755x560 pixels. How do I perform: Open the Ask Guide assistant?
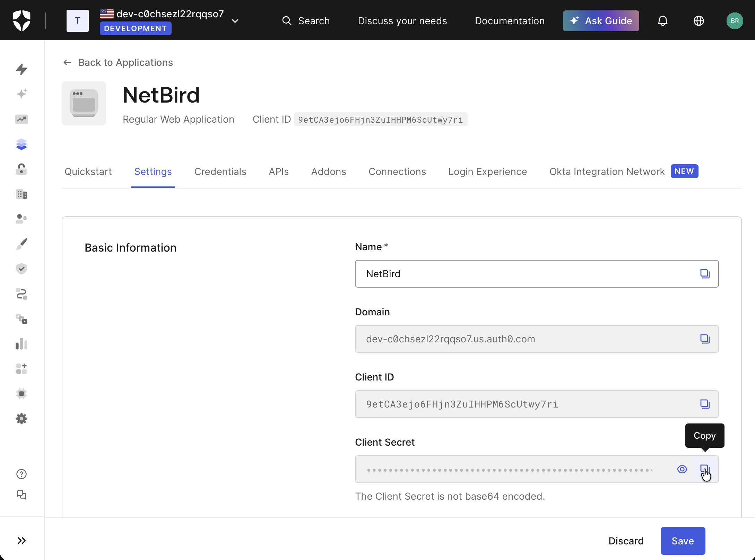pyautogui.click(x=601, y=21)
